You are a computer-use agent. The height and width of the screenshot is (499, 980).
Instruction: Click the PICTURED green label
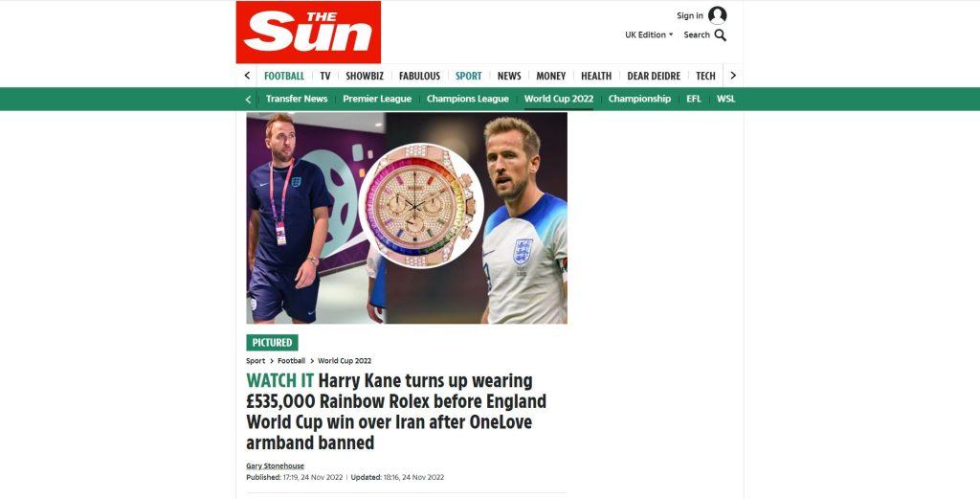pyautogui.click(x=272, y=343)
